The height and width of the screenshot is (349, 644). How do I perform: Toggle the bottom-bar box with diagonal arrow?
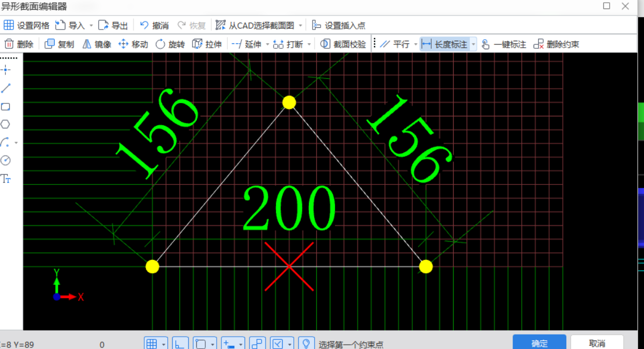[278, 344]
